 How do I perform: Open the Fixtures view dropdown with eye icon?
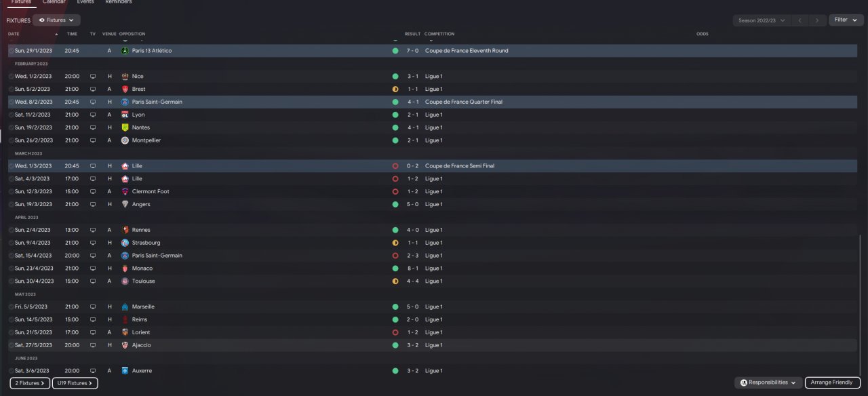pyautogui.click(x=56, y=20)
